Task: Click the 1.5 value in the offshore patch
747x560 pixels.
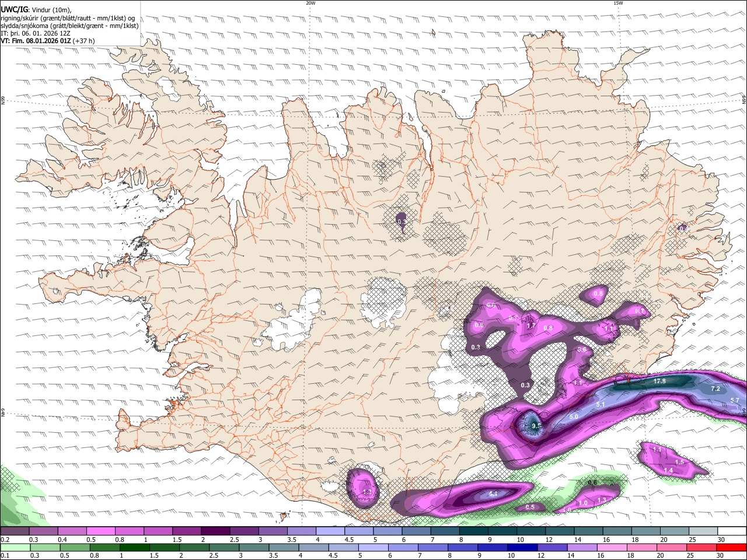Action: (x=679, y=462)
